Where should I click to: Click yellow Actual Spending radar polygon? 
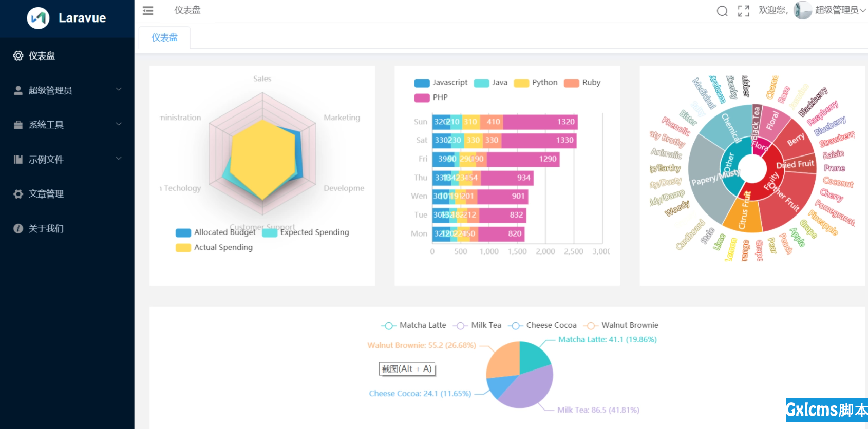tap(262, 159)
